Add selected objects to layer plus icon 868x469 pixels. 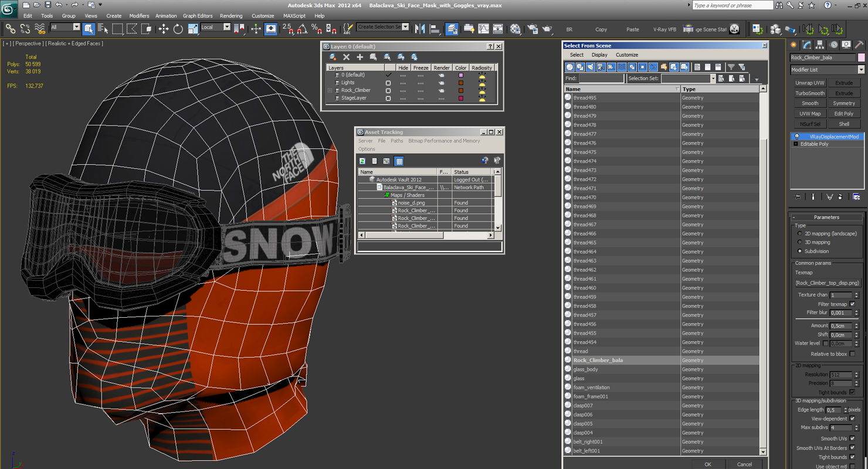click(360, 57)
